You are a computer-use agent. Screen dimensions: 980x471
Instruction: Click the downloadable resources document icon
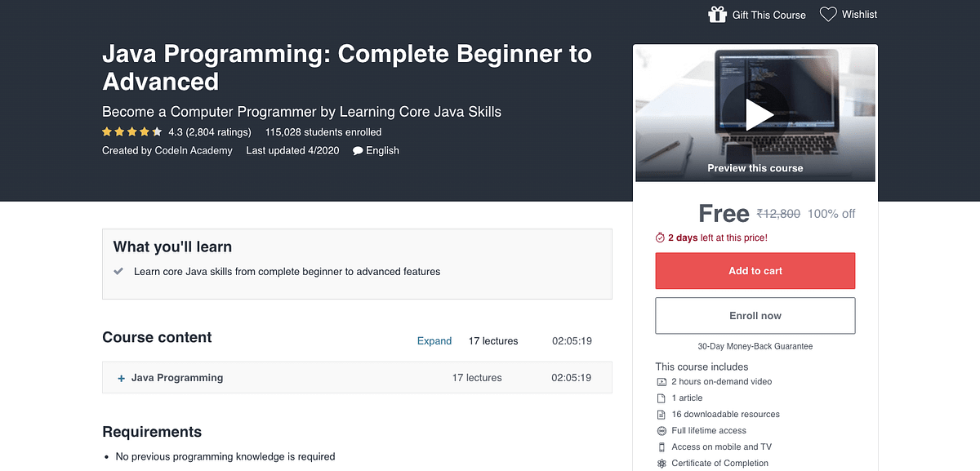(661, 414)
